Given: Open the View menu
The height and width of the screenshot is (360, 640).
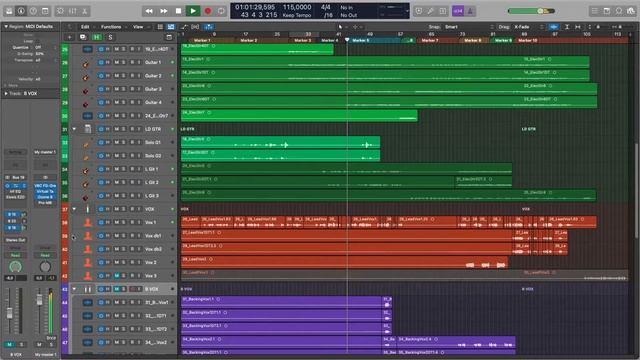Looking at the screenshot, I should (138, 27).
